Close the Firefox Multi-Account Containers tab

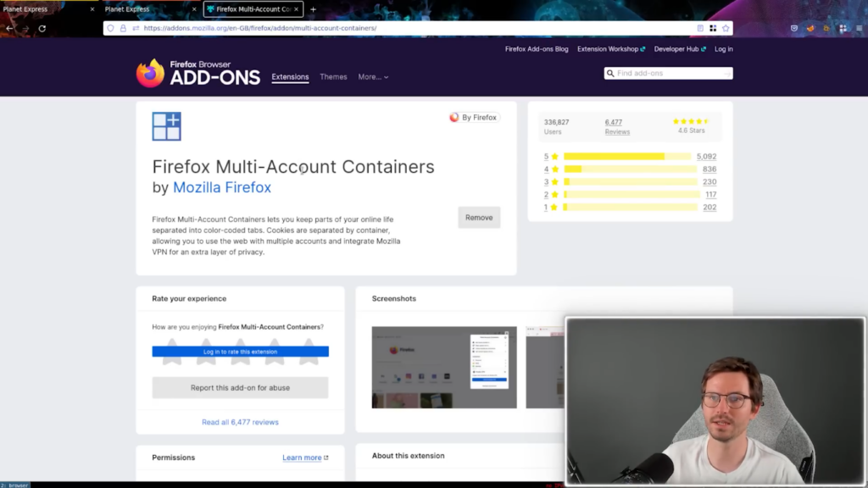click(296, 9)
